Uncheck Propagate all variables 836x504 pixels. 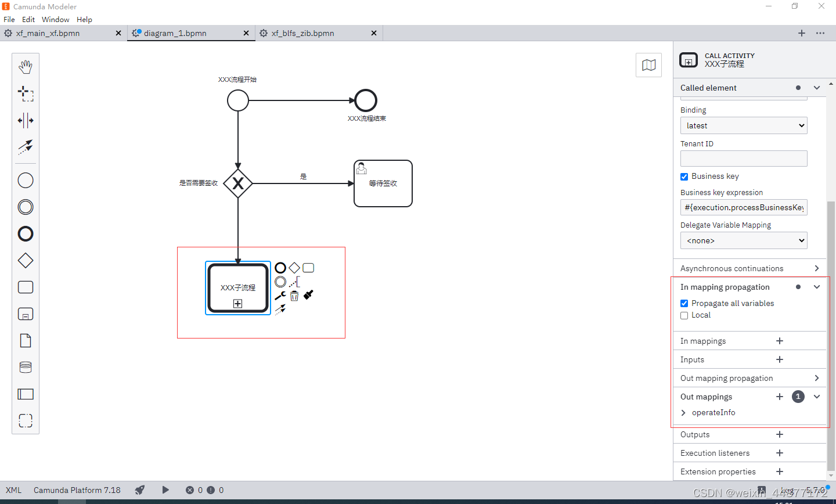(684, 303)
